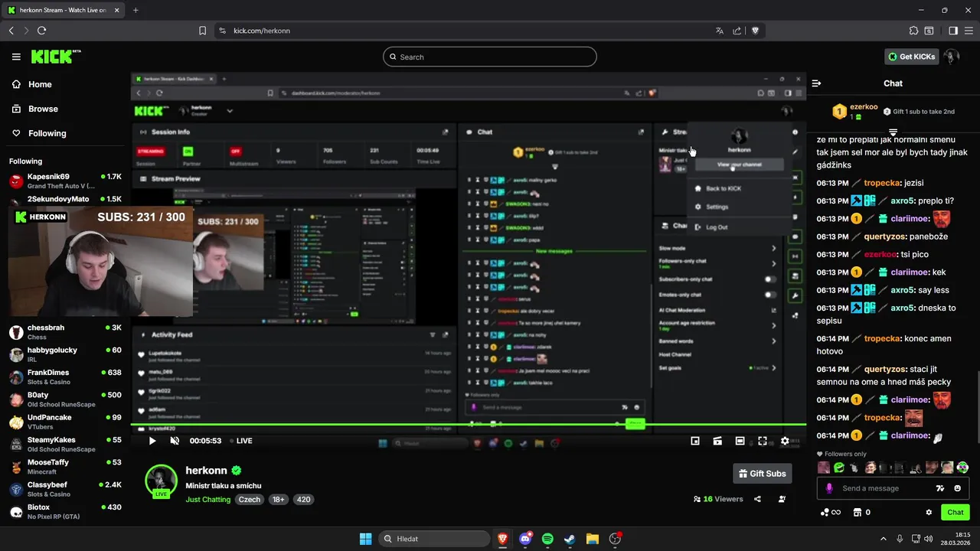The image size is (980, 551).
Task: Share the stream via share icon
Action: click(757, 499)
